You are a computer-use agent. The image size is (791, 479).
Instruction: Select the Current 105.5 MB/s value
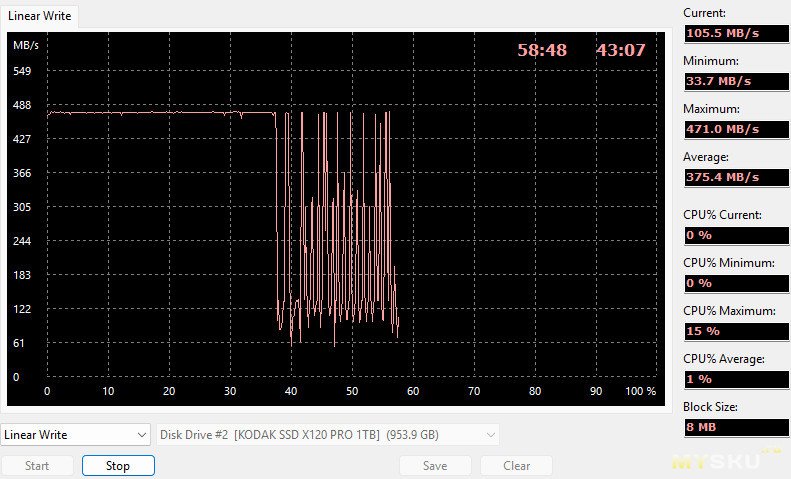point(737,33)
